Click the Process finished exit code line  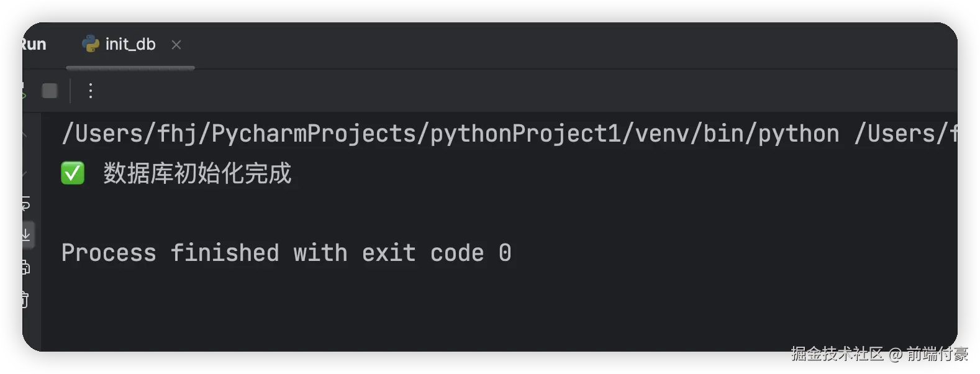[286, 253]
